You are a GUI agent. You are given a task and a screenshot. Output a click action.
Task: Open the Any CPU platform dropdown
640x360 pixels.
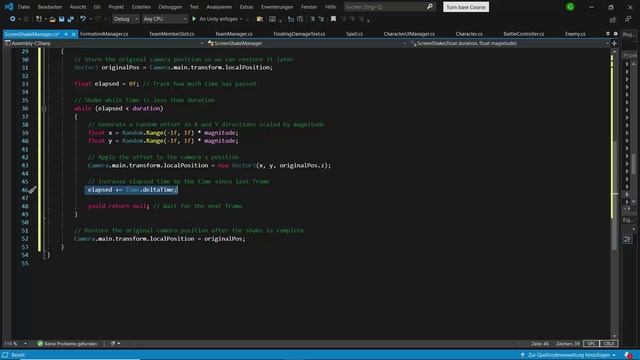point(165,19)
